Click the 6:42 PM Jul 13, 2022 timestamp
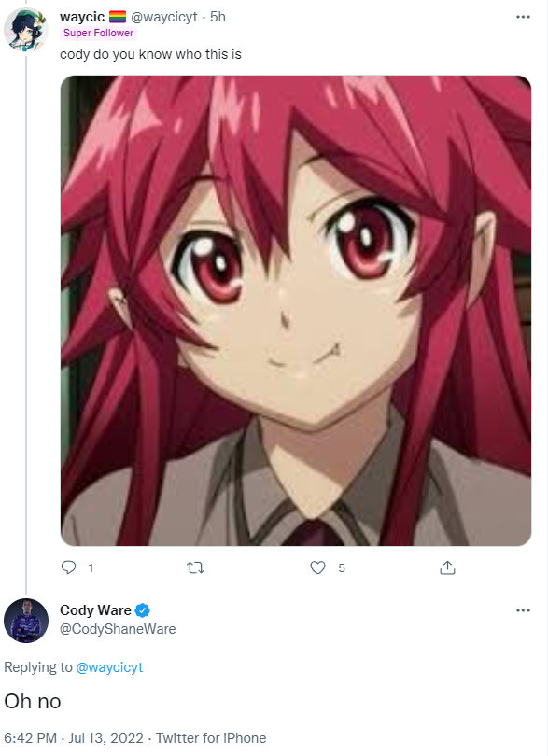Image resolution: width=548 pixels, height=756 pixels. (74, 738)
